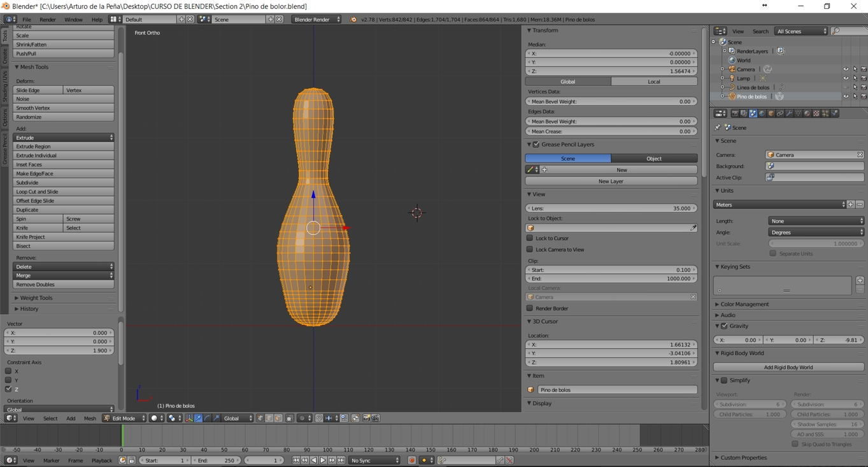The height and width of the screenshot is (467, 868).
Task: Open the Edit Mode dropdown
Action: tap(125, 419)
